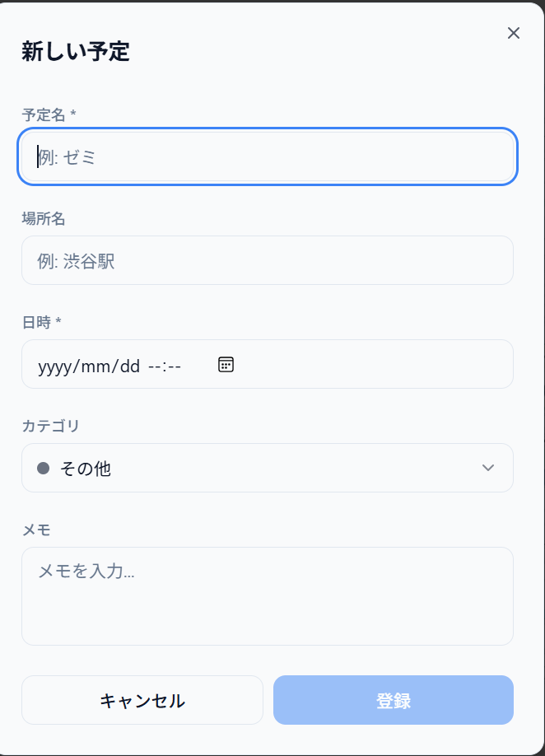The image size is (545, 756).
Task: Click the キャンセル button
Action: coord(142,699)
